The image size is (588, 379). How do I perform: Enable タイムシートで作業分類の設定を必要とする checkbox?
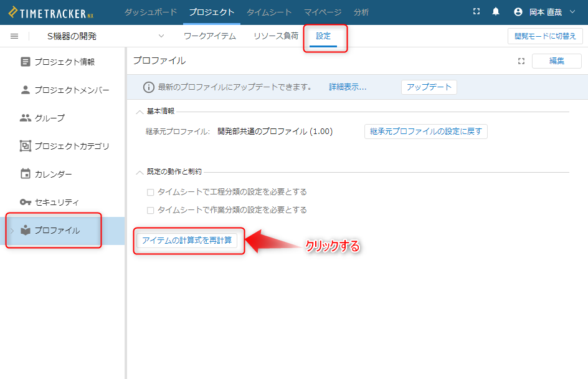[x=150, y=210]
